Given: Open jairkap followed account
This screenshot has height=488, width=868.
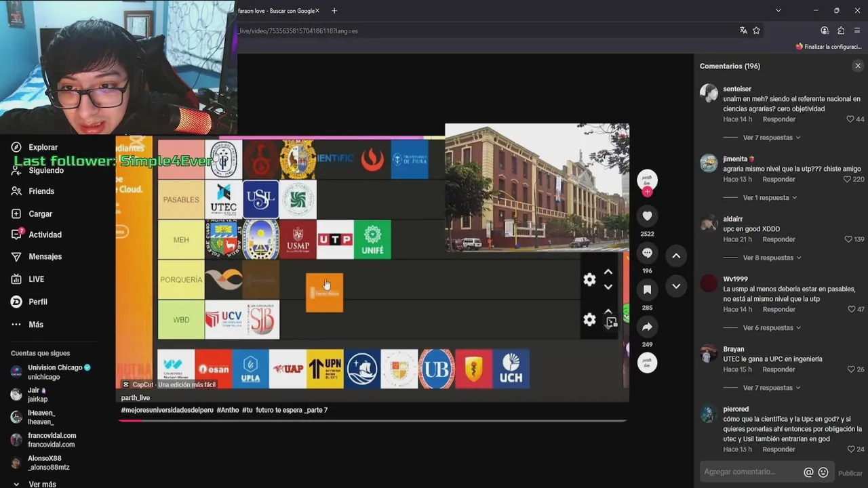Looking at the screenshot, I should click(29, 395).
